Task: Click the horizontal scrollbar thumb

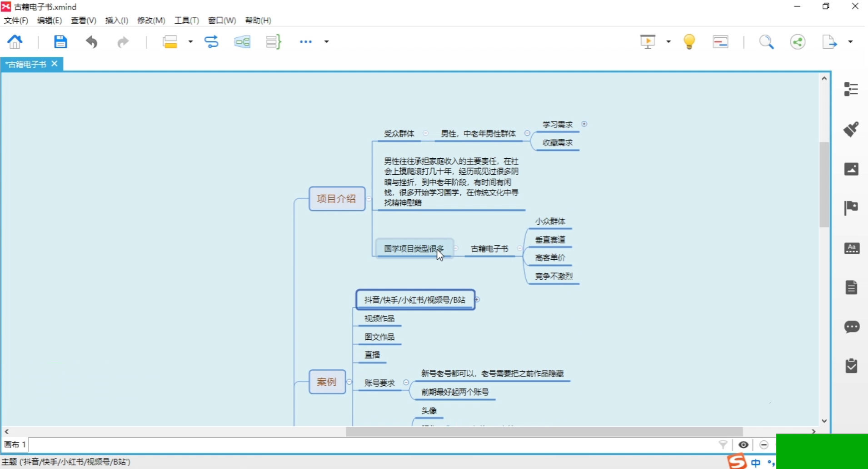Action: click(544, 431)
